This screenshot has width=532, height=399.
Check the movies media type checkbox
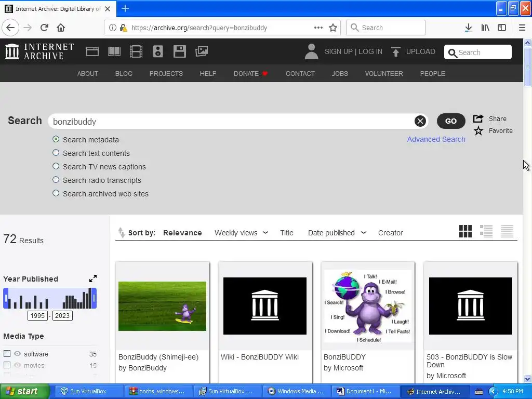tap(7, 365)
